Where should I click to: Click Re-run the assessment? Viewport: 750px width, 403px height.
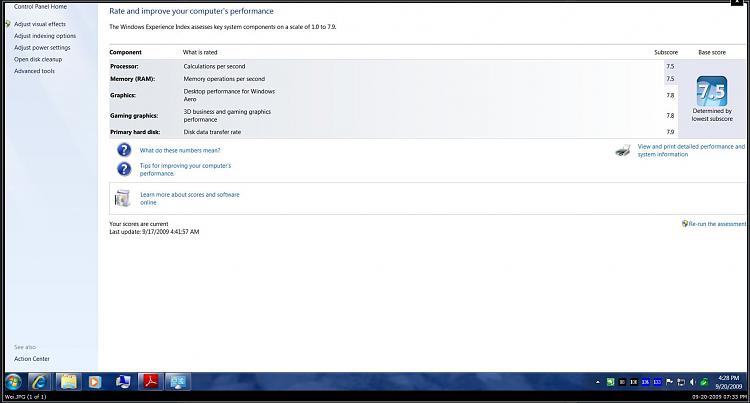click(717, 224)
